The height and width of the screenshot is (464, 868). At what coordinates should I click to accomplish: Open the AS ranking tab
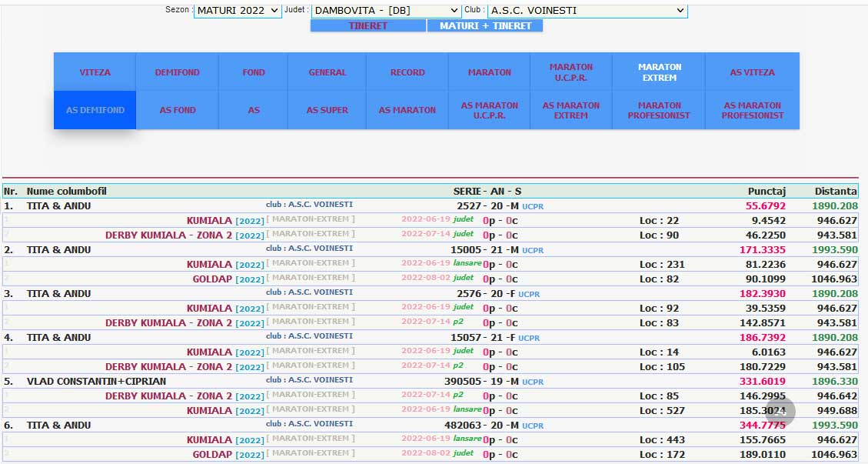254,110
